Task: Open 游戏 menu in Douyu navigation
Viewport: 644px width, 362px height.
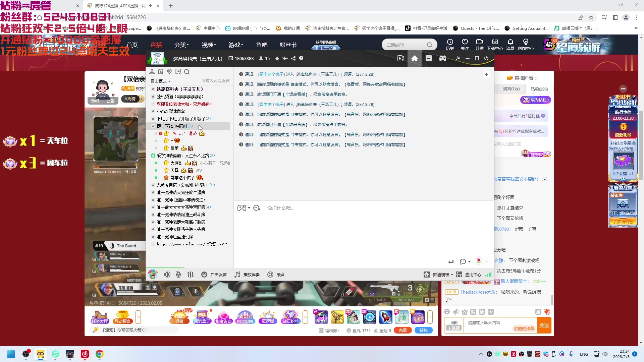Action: pos(236,45)
